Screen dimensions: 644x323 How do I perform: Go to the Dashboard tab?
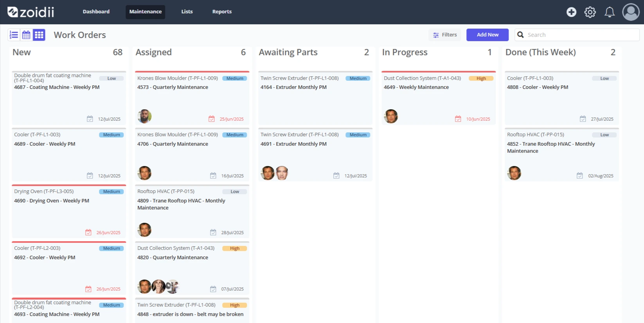coord(96,12)
